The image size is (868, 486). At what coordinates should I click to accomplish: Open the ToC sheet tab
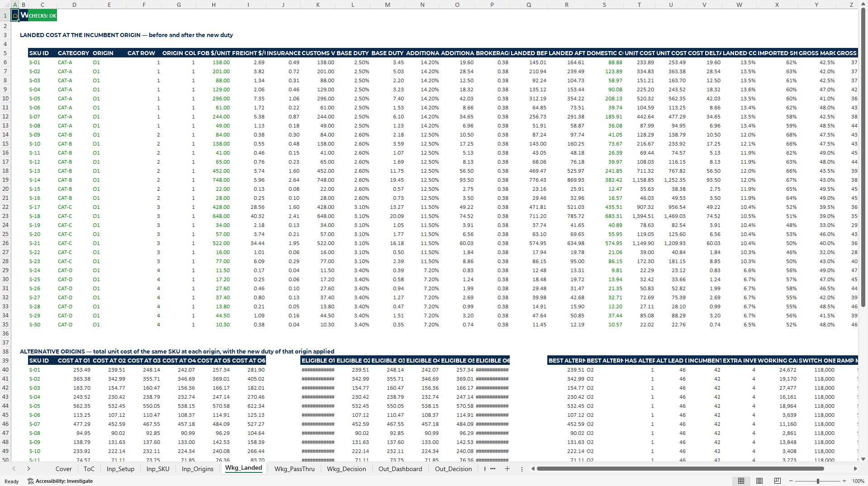pyautogui.click(x=89, y=469)
